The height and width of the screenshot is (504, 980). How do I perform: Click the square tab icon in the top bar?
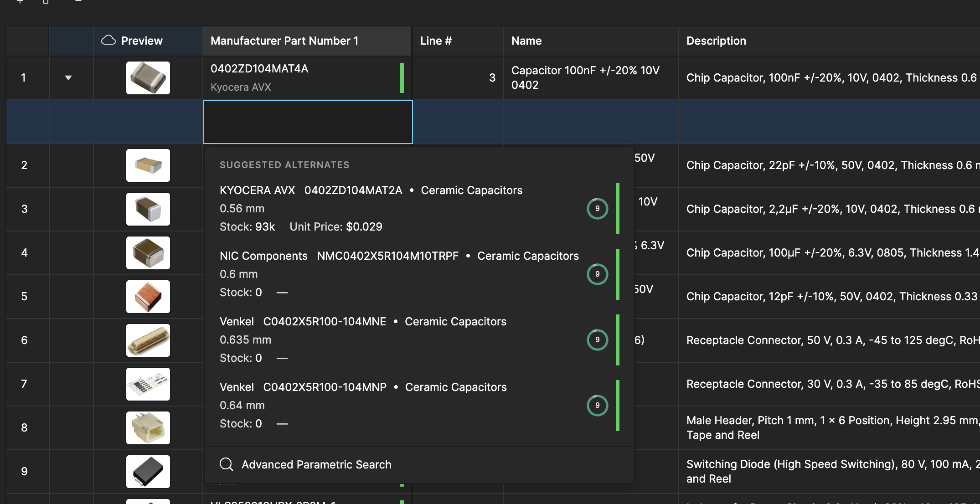pyautogui.click(x=45, y=2)
